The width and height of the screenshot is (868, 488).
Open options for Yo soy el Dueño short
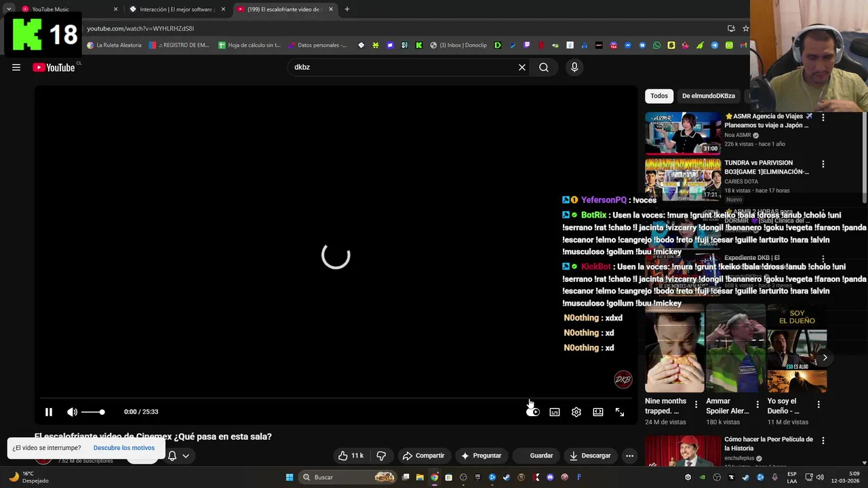click(818, 405)
